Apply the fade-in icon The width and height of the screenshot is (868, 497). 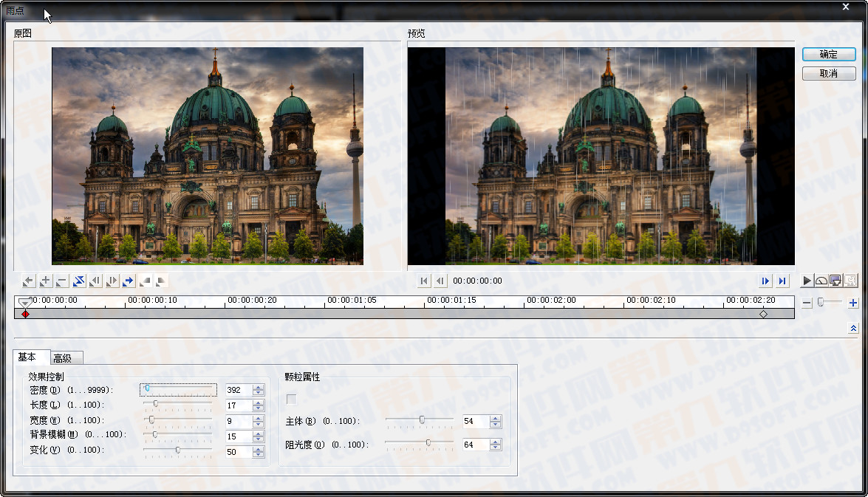[145, 281]
